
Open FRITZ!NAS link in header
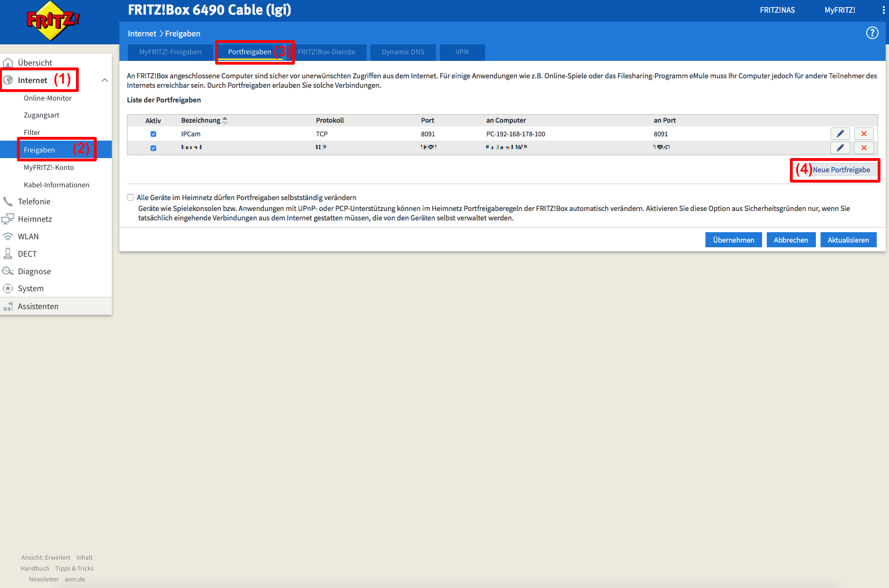point(777,10)
